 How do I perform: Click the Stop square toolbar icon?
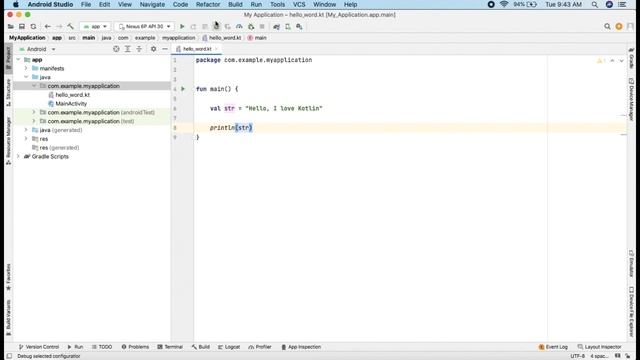coord(262,27)
